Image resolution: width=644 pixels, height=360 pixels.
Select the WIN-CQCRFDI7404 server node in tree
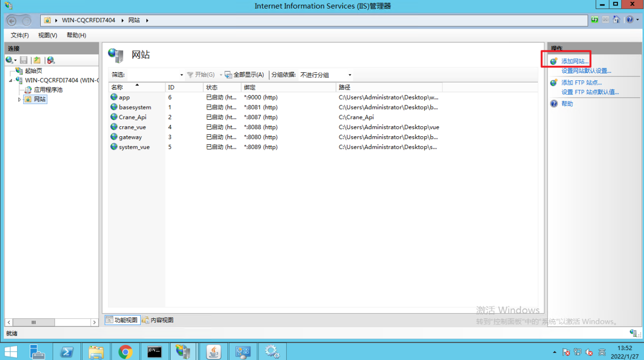pyautogui.click(x=61, y=80)
